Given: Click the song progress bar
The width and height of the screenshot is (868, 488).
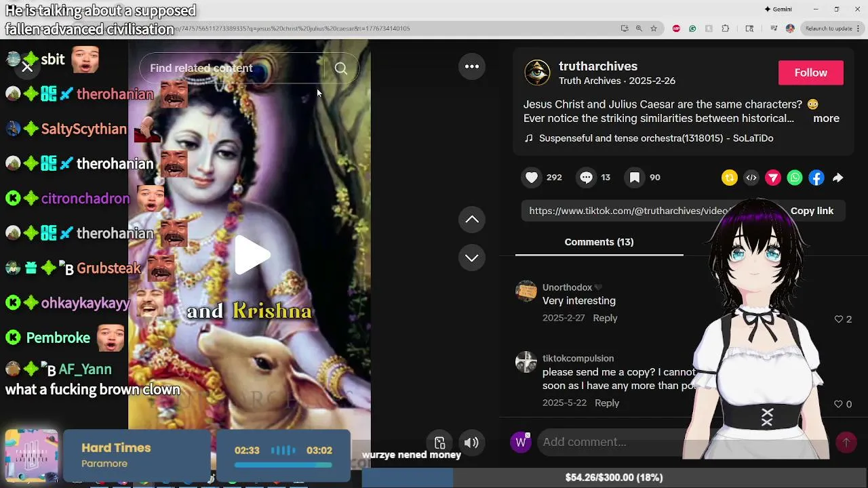Looking at the screenshot, I should click(x=283, y=465).
